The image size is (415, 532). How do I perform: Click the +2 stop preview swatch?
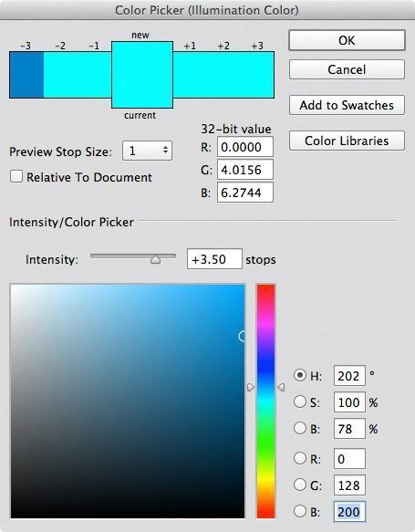coord(223,75)
